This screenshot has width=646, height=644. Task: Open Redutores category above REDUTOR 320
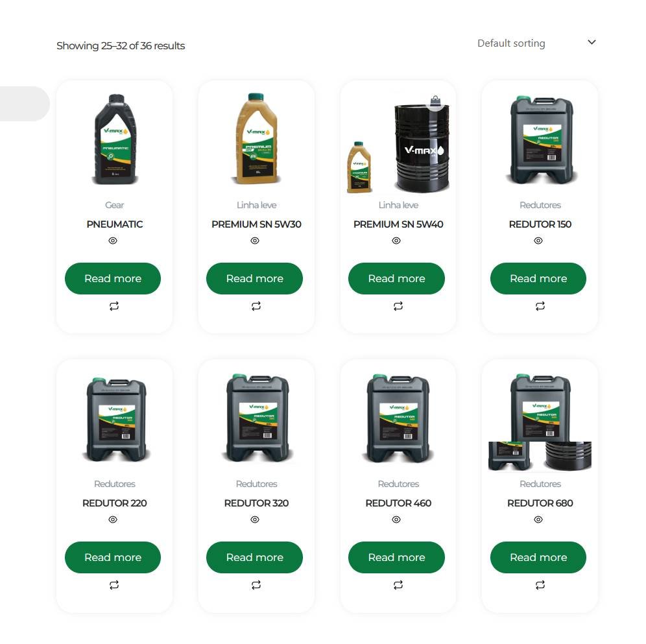(x=256, y=484)
